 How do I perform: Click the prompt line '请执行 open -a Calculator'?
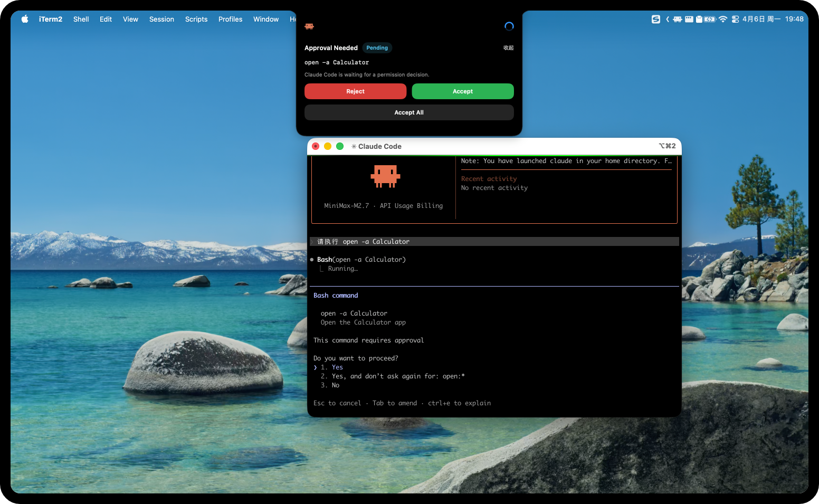tap(494, 242)
